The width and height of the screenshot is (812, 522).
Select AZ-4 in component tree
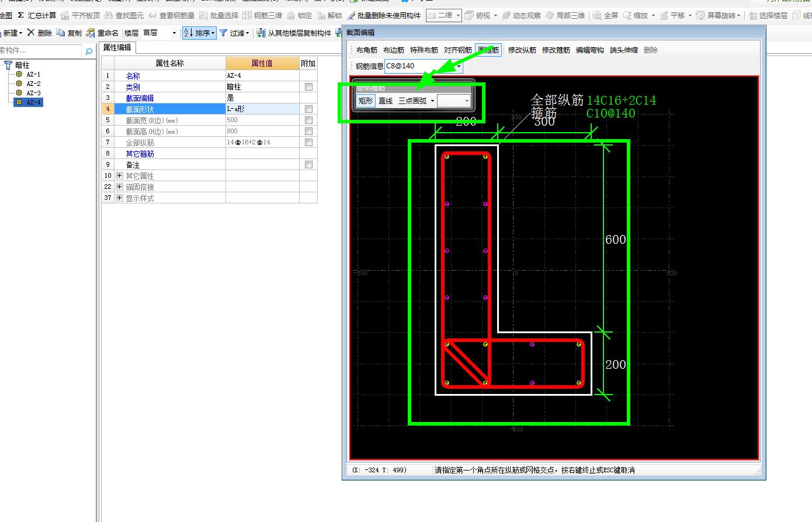coord(33,102)
